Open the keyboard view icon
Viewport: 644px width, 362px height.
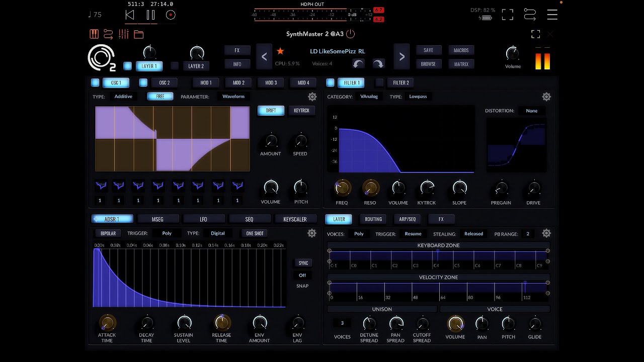pos(94,34)
